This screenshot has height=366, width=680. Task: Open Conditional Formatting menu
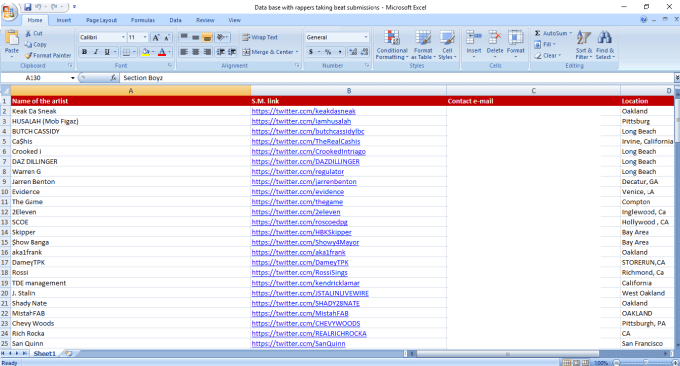(x=392, y=45)
